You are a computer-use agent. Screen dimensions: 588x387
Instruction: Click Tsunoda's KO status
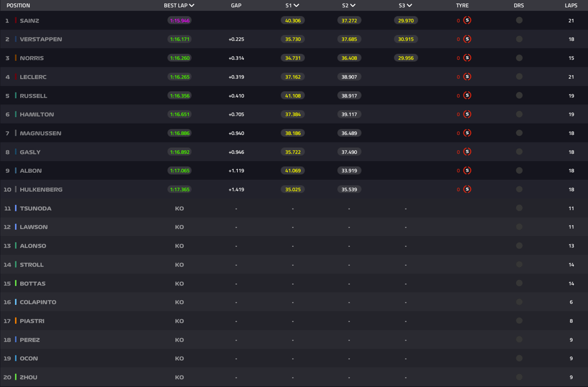[x=179, y=208]
